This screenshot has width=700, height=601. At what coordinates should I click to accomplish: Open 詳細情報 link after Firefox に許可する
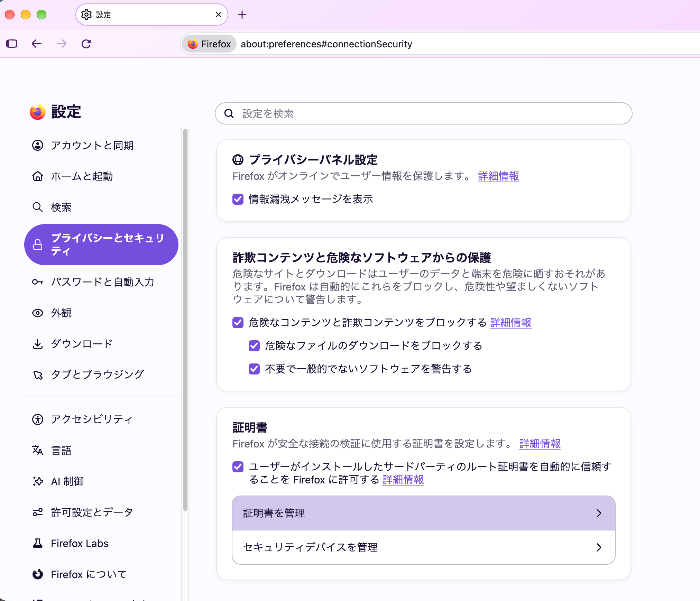(x=403, y=480)
